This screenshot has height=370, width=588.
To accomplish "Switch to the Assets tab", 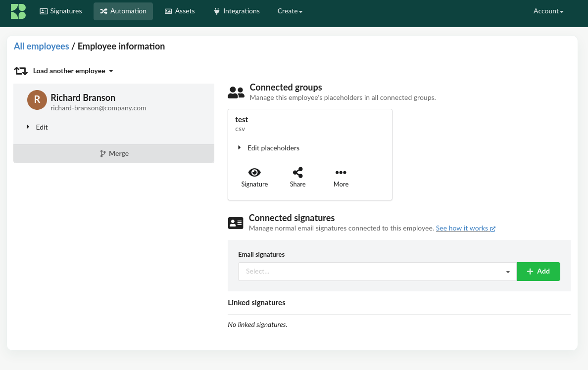I will tap(180, 11).
